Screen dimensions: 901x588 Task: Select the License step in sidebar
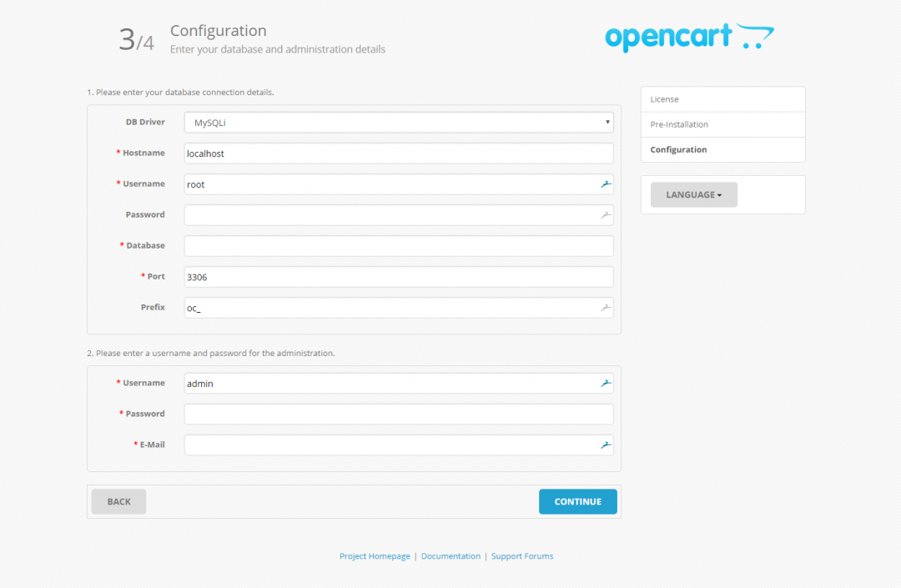(722, 99)
